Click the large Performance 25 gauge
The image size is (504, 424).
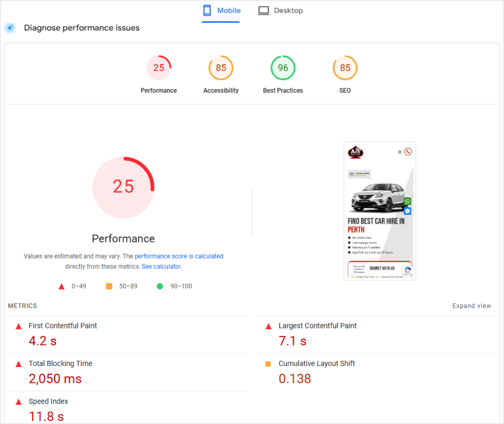point(123,187)
